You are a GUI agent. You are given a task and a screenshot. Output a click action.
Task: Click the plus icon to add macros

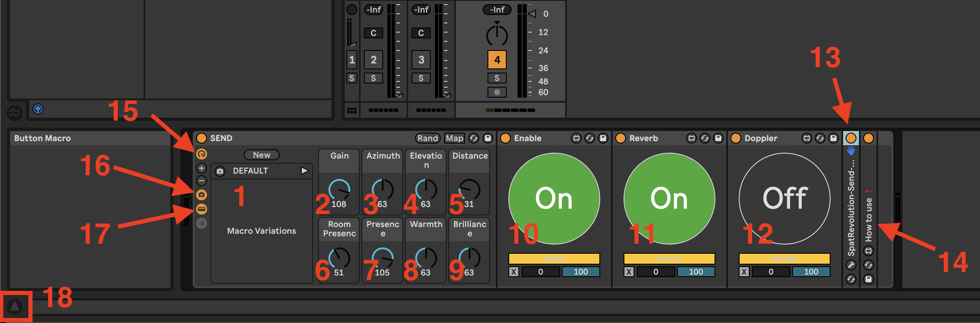coord(202,168)
